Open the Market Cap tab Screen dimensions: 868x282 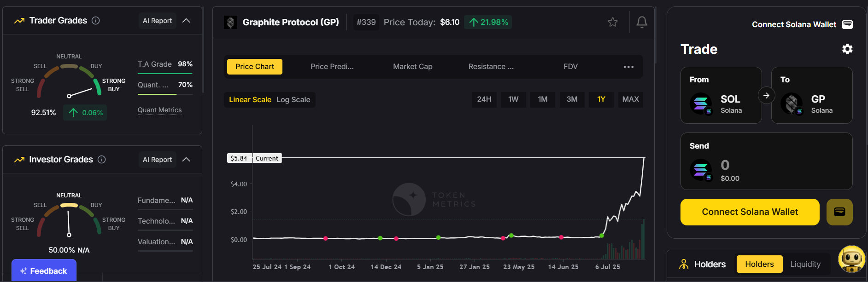[x=413, y=67]
